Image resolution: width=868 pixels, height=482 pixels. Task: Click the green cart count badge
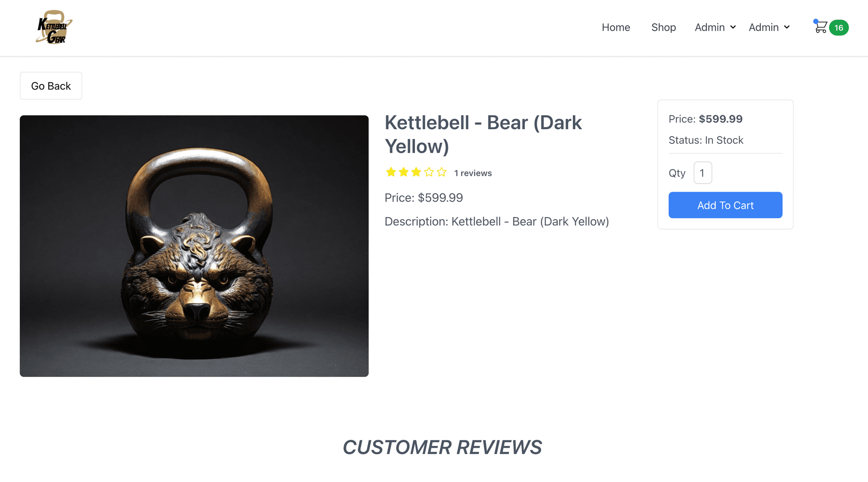(839, 28)
